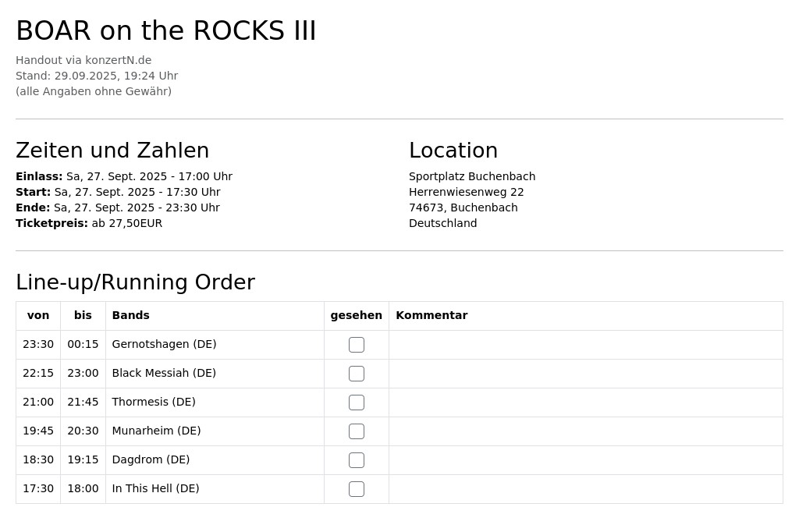Click the Kommentar cell for Gernotshagen

[585, 345]
